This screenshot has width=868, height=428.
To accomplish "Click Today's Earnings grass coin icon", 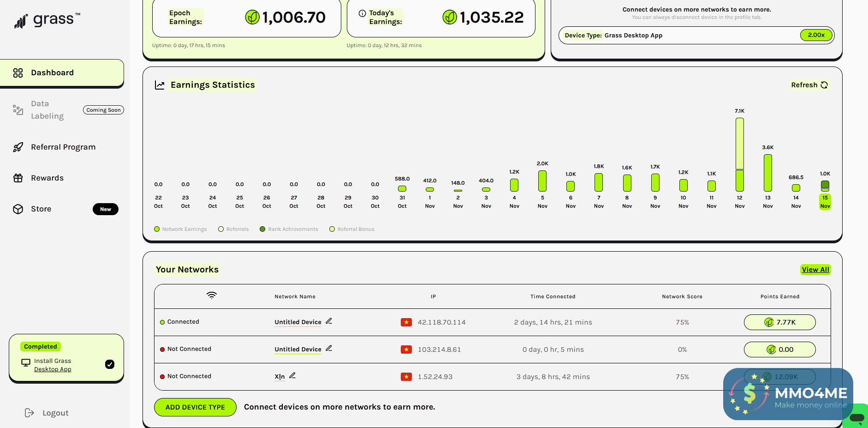I will pyautogui.click(x=450, y=17).
